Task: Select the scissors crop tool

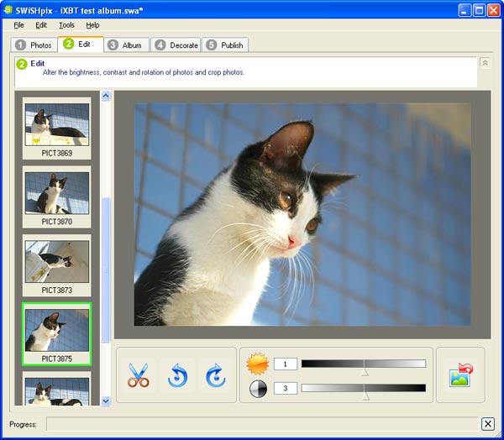Action: point(139,375)
